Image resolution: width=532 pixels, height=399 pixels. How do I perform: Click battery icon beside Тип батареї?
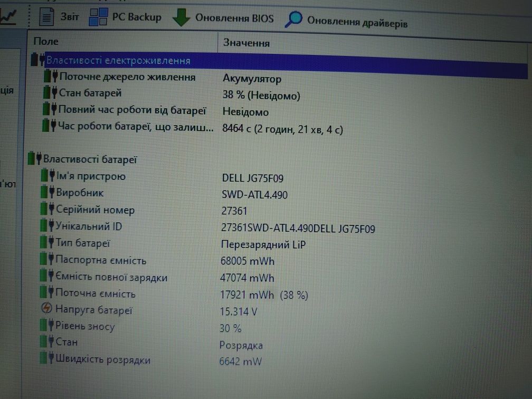[x=47, y=242]
